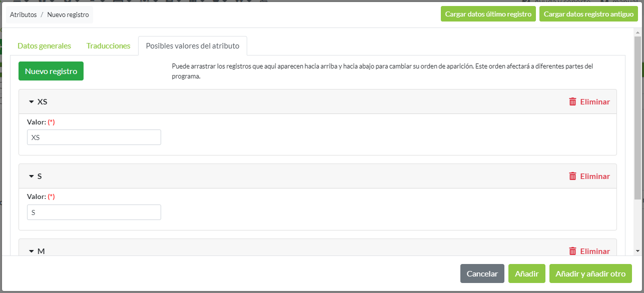Click the trash icon for XS value
This screenshot has height=293, width=644.
[573, 102]
